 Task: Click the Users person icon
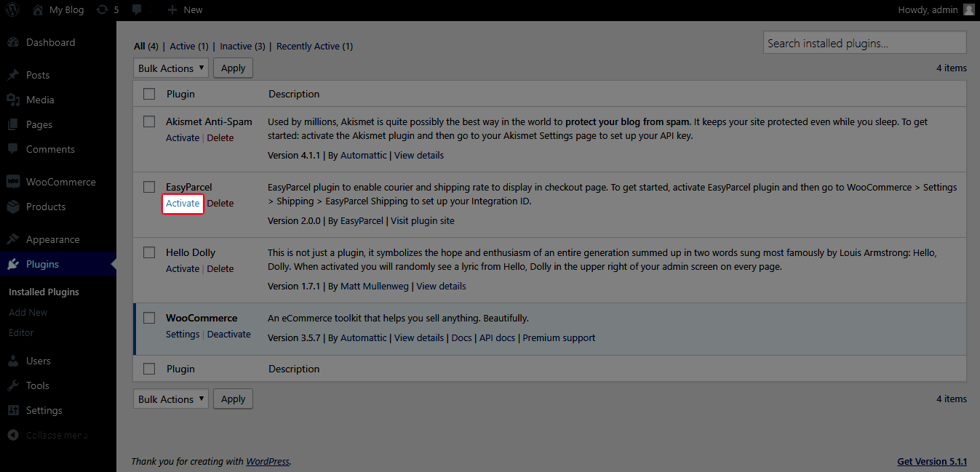coord(13,361)
